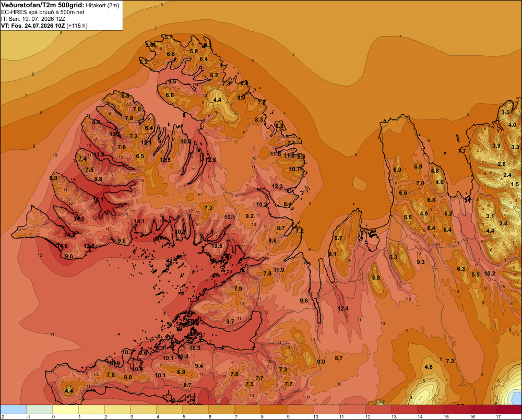Select the 13.5 temperature value

coord(115,134)
